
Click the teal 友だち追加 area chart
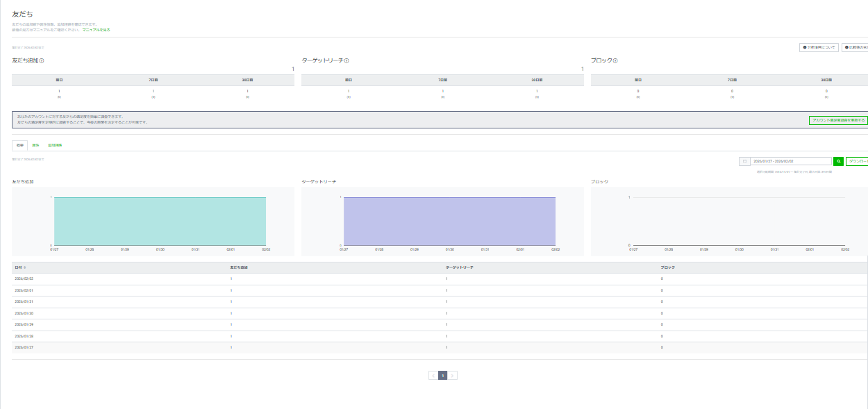(x=160, y=221)
